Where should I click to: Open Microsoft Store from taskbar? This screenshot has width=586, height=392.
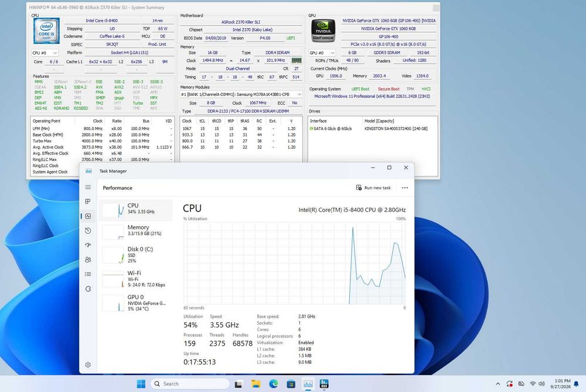pos(291,384)
